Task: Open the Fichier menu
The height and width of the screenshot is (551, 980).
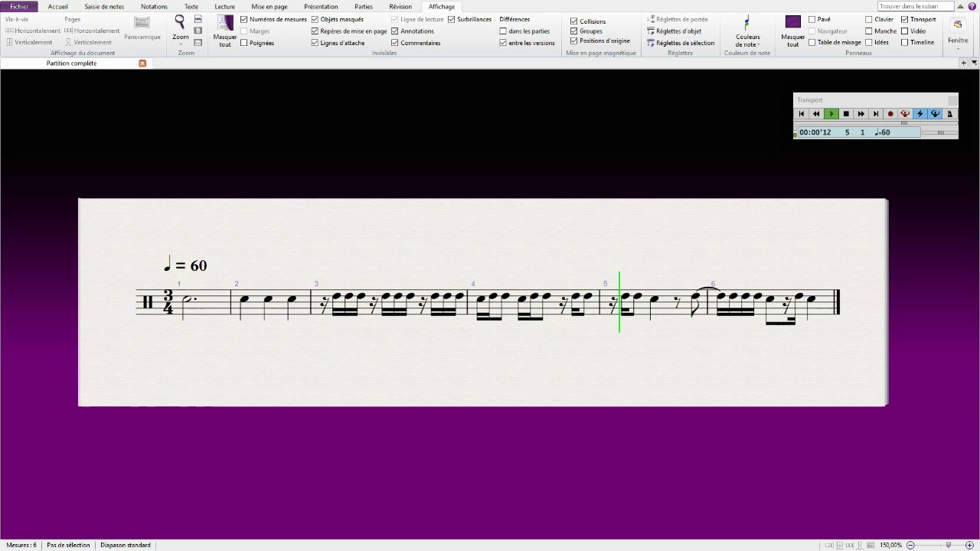Action: pyautogui.click(x=19, y=6)
